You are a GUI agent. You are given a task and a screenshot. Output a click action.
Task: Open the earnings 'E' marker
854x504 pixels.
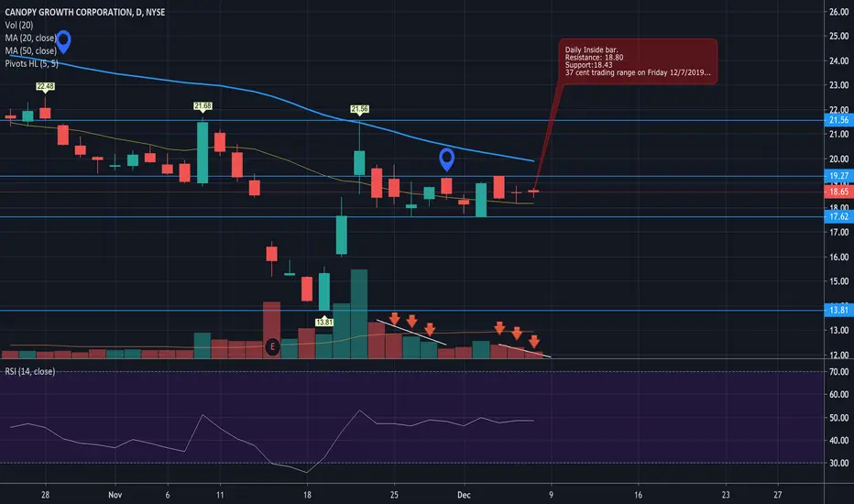pos(272,346)
